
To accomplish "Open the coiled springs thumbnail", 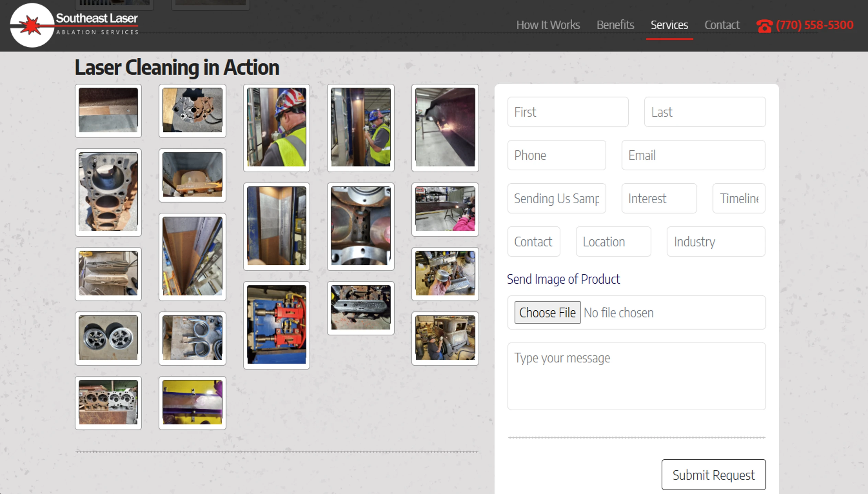I will 192,338.
